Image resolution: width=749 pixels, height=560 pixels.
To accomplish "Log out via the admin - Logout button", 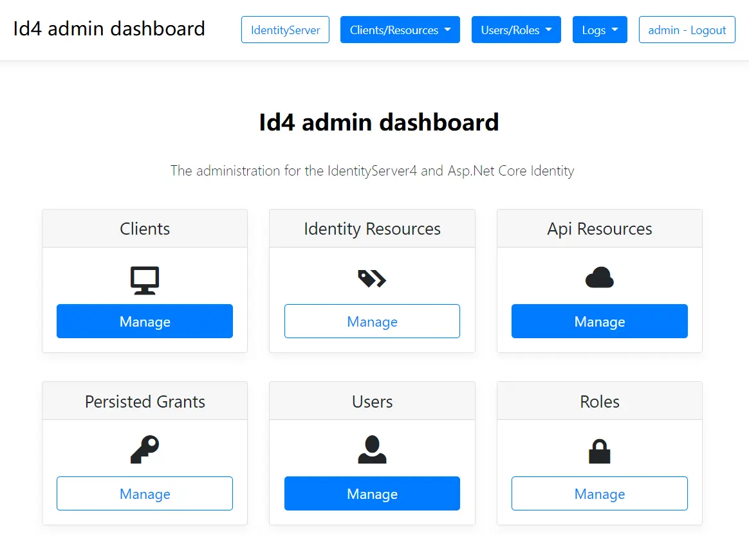I will pos(687,30).
